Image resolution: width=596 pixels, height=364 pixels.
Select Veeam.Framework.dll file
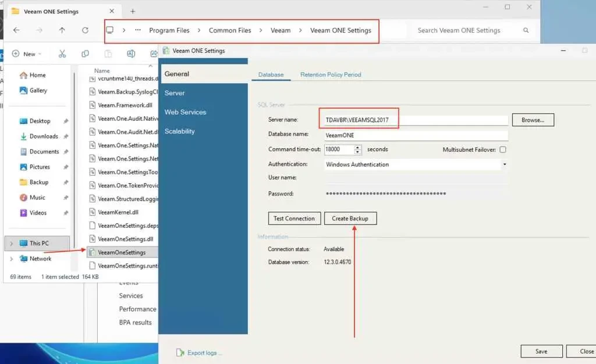(x=125, y=105)
